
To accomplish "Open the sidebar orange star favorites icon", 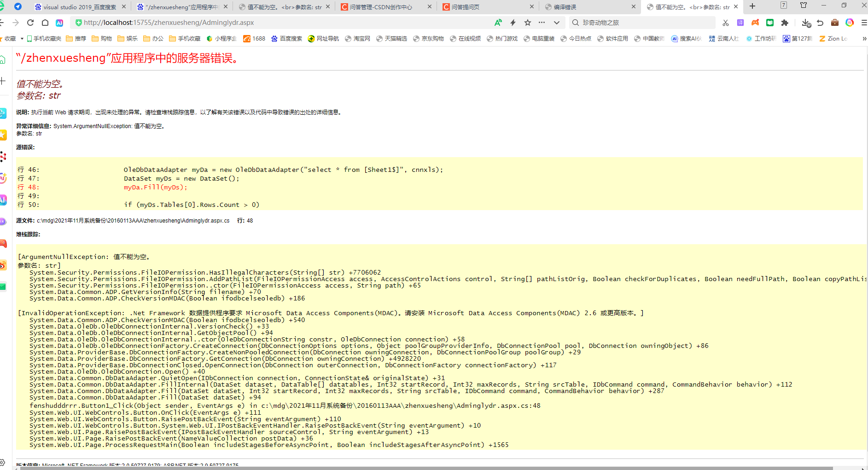I will (3, 135).
